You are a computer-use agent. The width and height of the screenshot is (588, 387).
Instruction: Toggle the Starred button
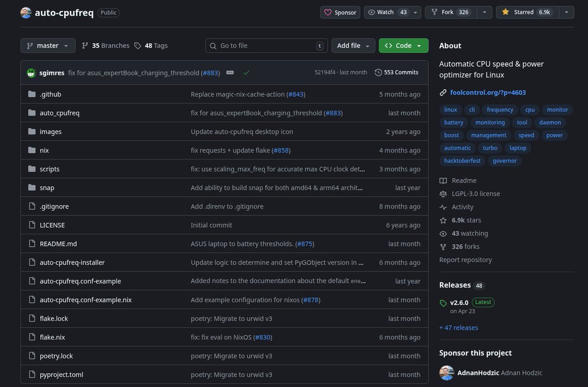tap(527, 12)
